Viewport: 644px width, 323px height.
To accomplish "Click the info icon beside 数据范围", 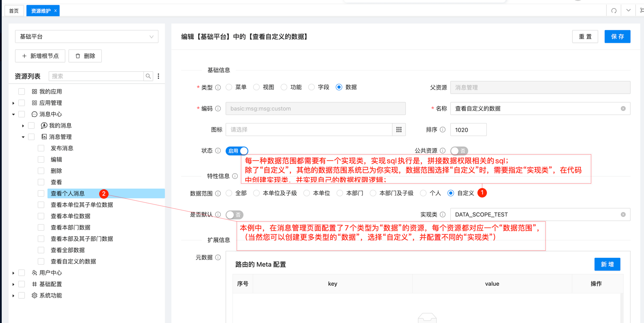I will point(218,193).
